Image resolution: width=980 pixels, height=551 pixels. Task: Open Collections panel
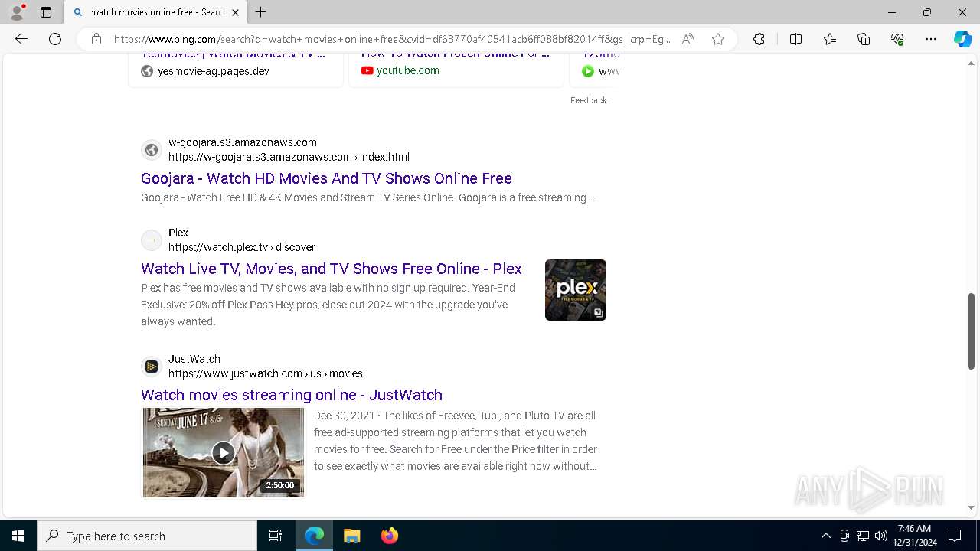point(864,39)
